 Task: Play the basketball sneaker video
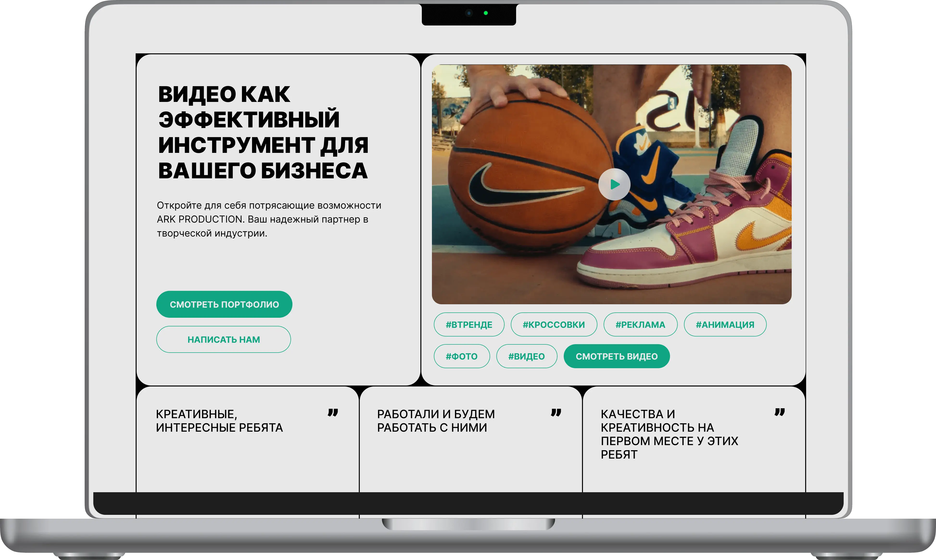[614, 184]
